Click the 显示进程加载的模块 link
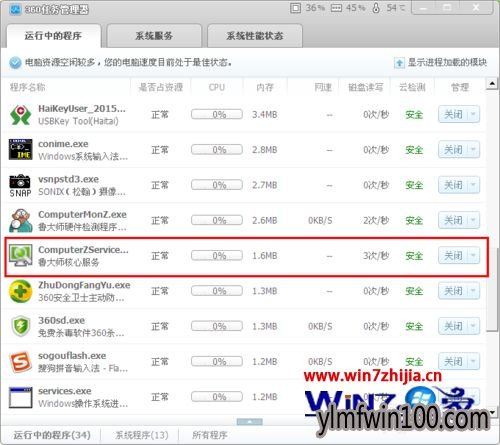Screen dimensions: 500x445 click(x=447, y=62)
